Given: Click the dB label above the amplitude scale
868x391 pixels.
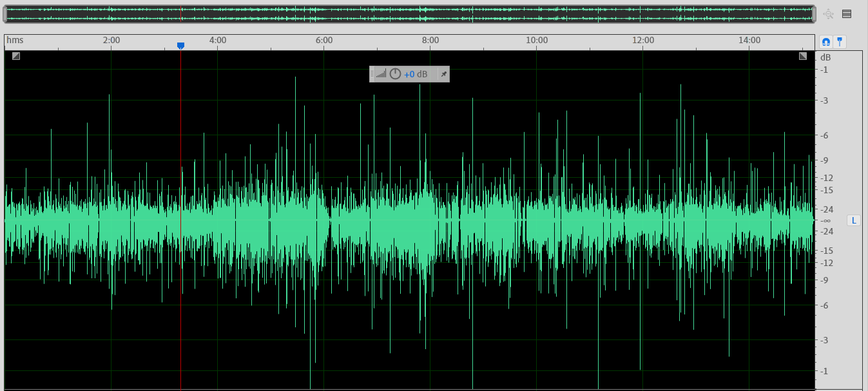Looking at the screenshot, I should click(x=825, y=57).
